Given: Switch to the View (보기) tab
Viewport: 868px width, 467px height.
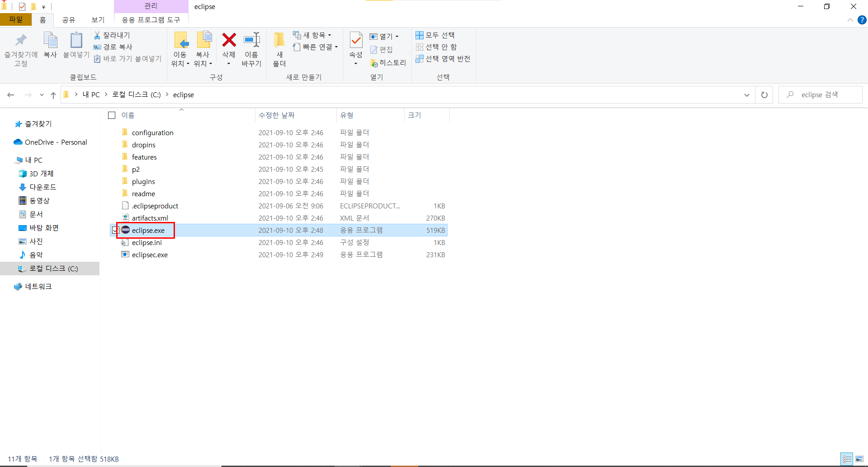Looking at the screenshot, I should 98,20.
